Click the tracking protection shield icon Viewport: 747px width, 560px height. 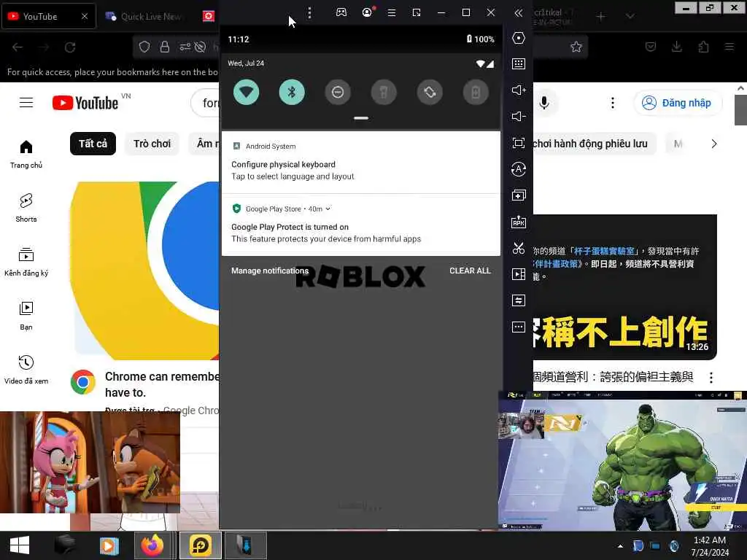tap(144, 47)
